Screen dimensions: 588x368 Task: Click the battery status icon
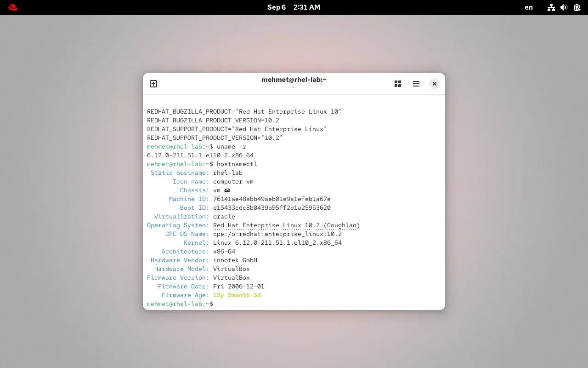tap(577, 7)
